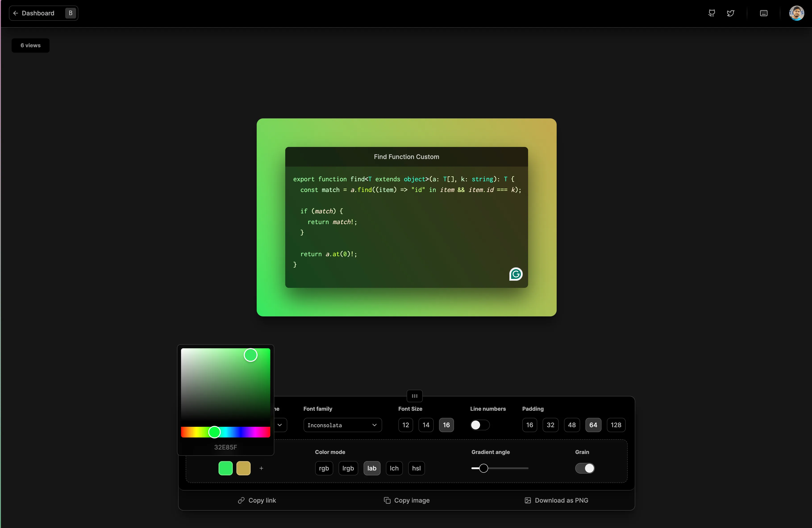Open keyboard shortcuts panel icon
The width and height of the screenshot is (812, 528).
coord(764,13)
